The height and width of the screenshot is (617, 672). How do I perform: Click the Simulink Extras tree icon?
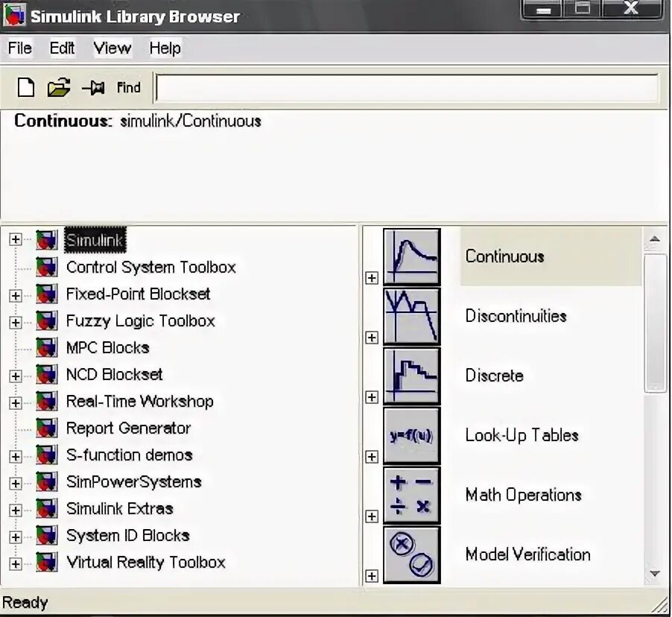[47, 508]
